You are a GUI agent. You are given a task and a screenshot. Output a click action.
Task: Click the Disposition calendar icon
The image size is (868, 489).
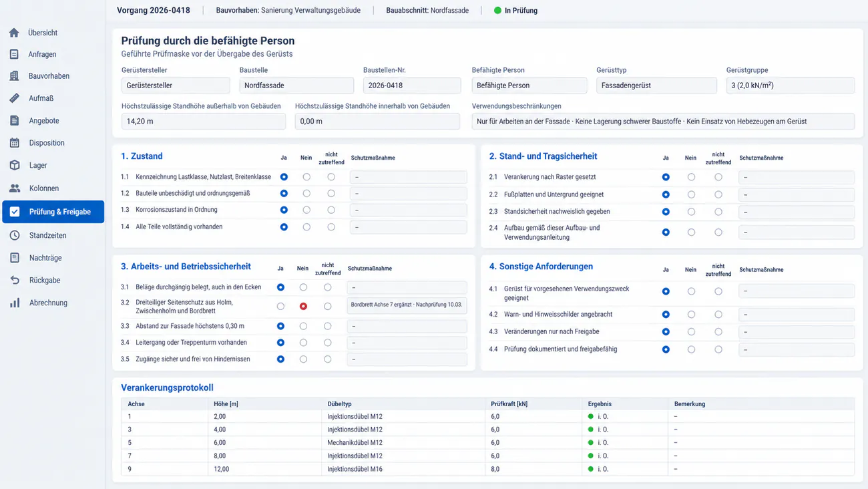tap(15, 142)
